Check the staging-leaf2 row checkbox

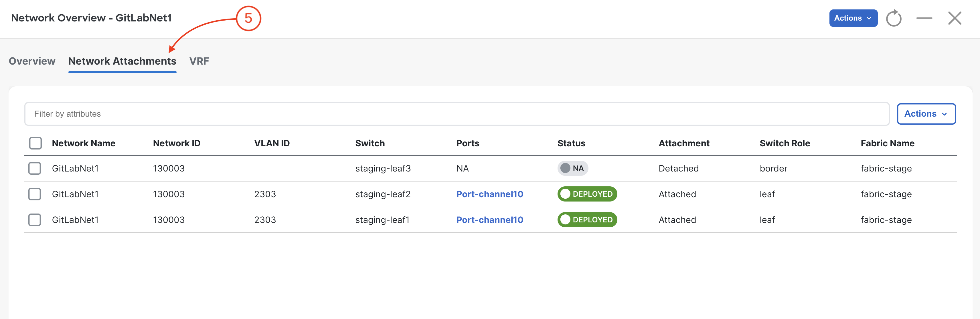tap(35, 194)
